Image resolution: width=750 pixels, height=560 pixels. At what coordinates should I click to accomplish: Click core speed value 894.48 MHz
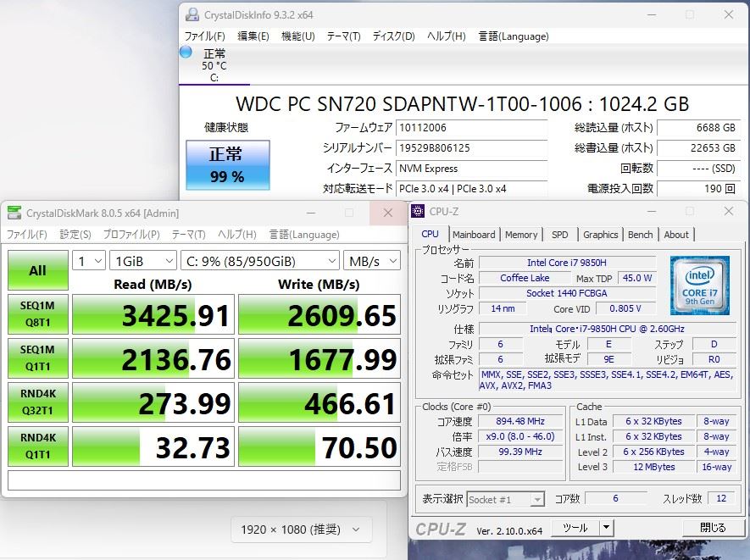[x=520, y=421]
